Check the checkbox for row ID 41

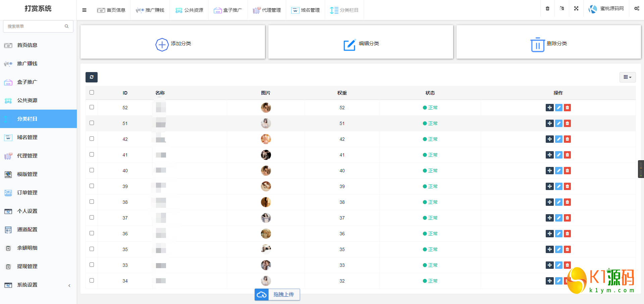click(x=92, y=155)
